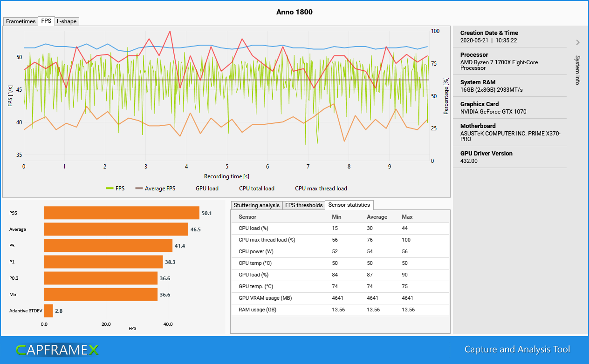Image resolution: width=589 pixels, height=364 pixels.
Task: Select the CPU power (W) row
Action: coord(341,252)
